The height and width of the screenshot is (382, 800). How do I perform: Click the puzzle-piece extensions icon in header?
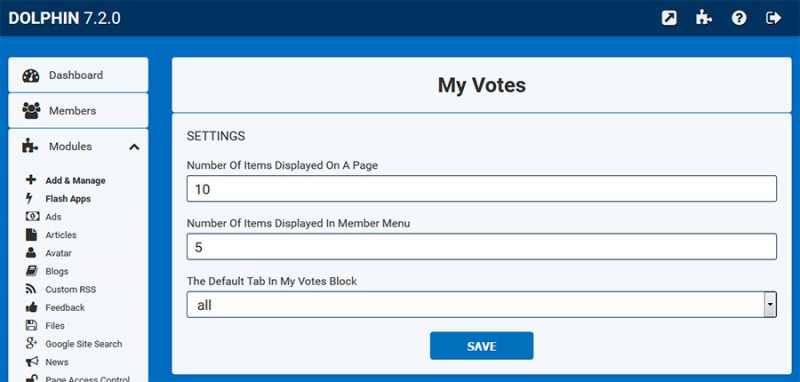(x=704, y=18)
